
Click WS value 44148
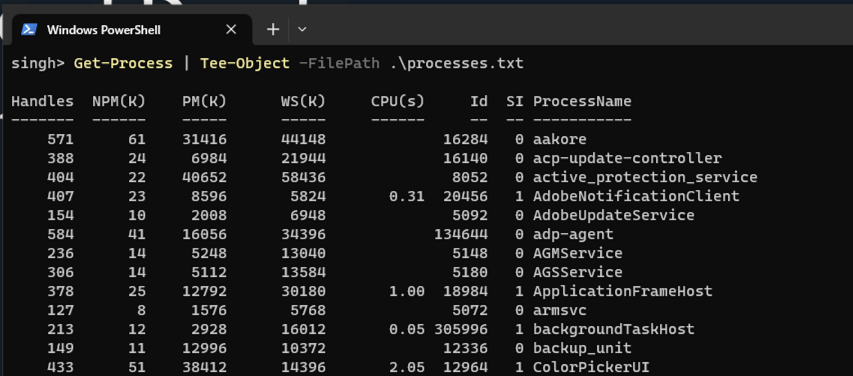[303, 139]
